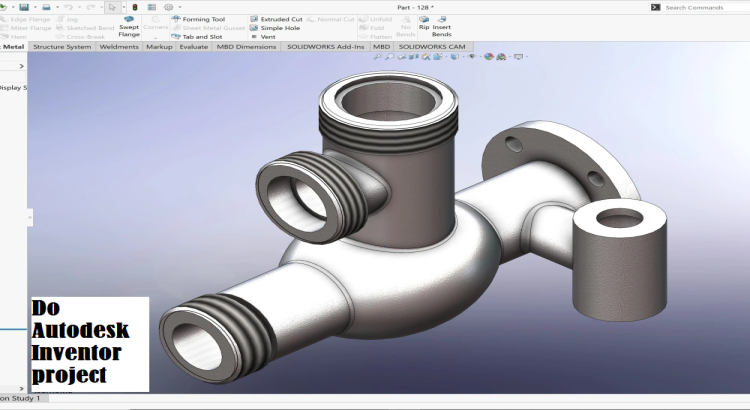Click Zoom to Fit in view toolbar
Viewport: 750px width, 410px height.
(377, 56)
